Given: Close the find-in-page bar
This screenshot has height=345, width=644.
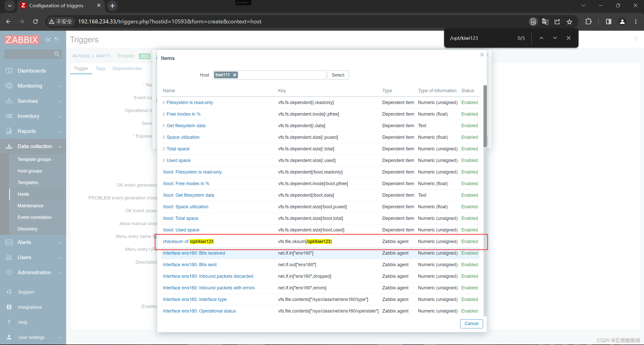Looking at the screenshot, I should [569, 38].
